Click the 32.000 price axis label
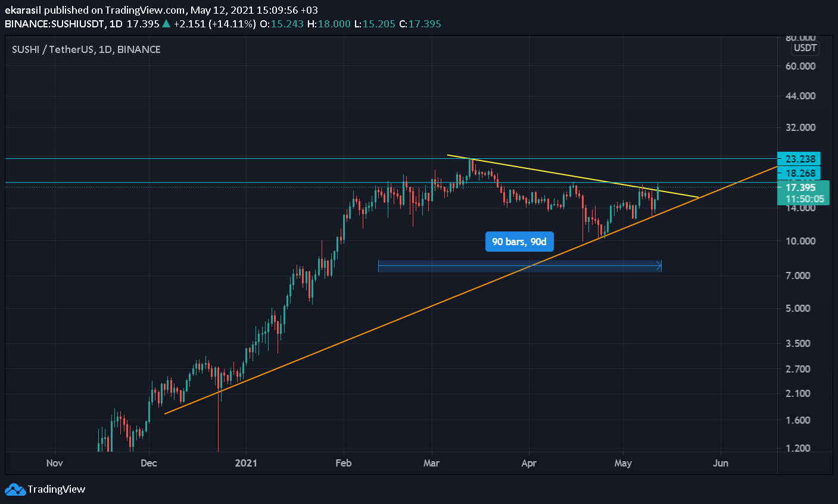Image resolution: width=838 pixels, height=504 pixels. pyautogui.click(x=800, y=127)
